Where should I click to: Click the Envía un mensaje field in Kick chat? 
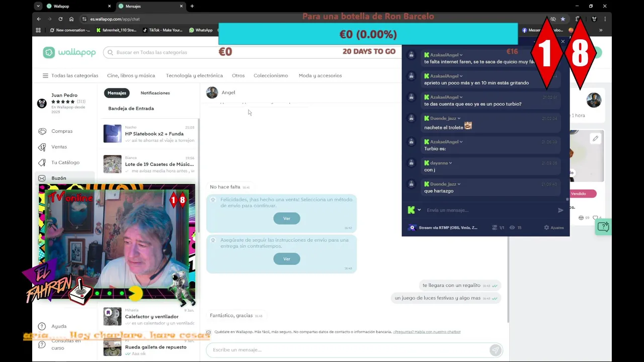tap(488, 210)
